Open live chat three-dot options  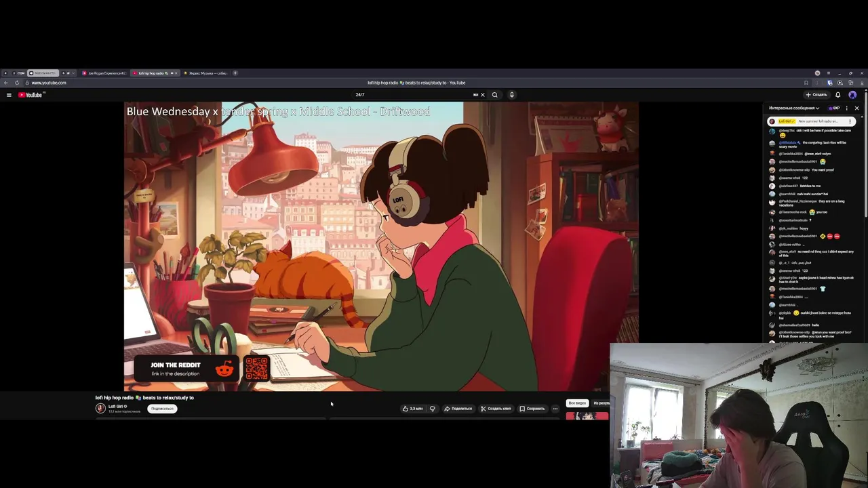[846, 108]
